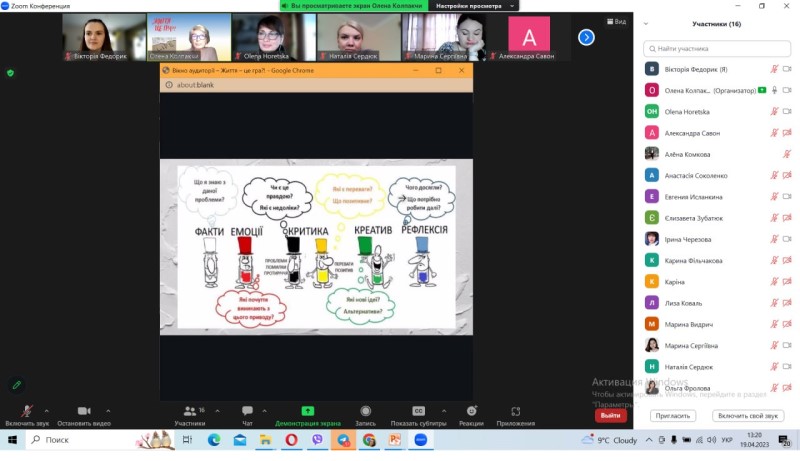Viewport: 800px width, 461px height.
Task: Open the Реакции reactions menu
Action: [471, 412]
